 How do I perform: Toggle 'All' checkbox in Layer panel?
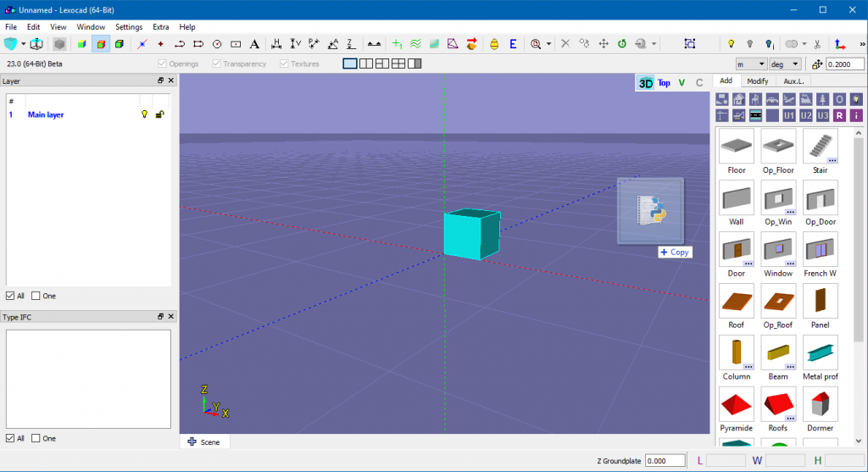(10, 296)
